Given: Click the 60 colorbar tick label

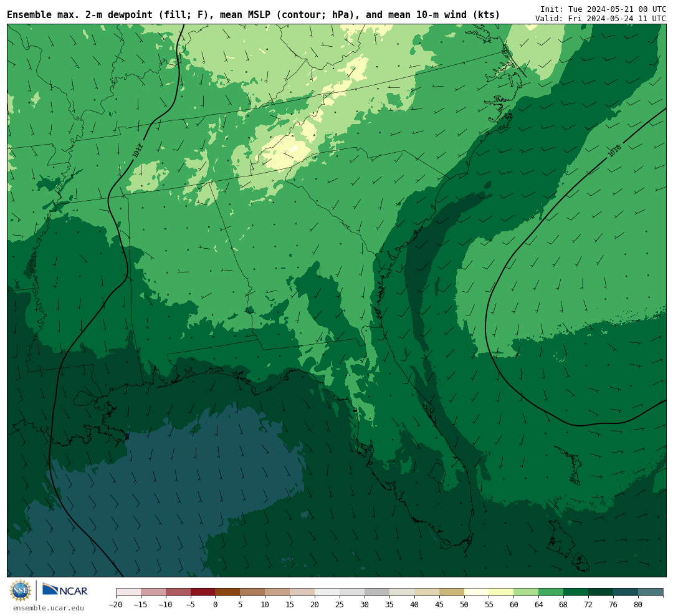Looking at the screenshot, I should pyautogui.click(x=514, y=605).
